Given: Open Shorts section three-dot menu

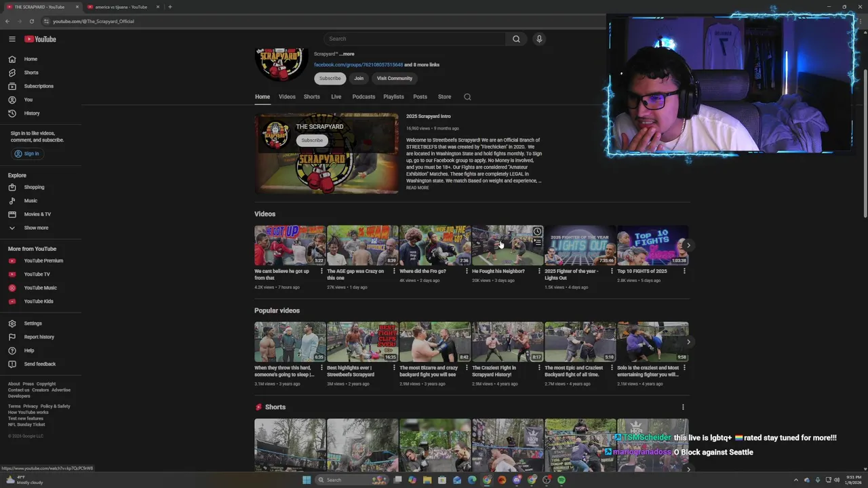Looking at the screenshot, I should [683, 407].
